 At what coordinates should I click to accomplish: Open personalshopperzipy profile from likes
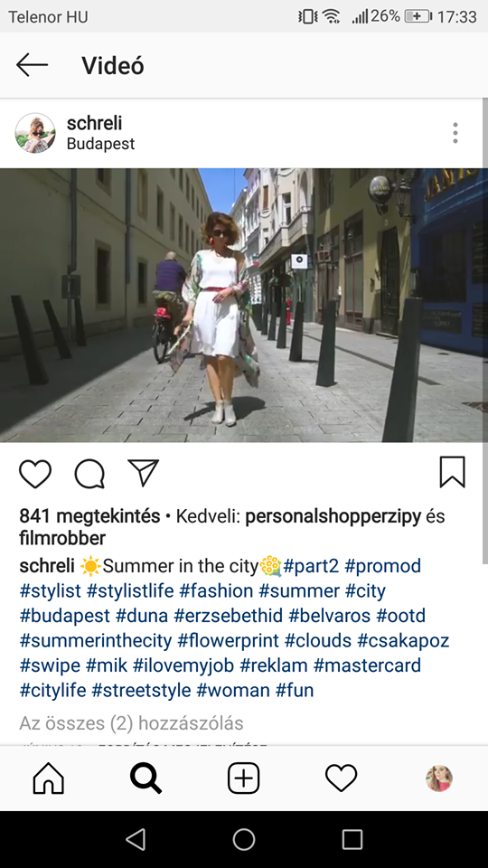pyautogui.click(x=333, y=516)
